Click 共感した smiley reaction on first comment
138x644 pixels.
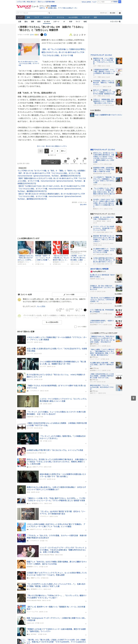pyautogui.click(x=60, y=310)
